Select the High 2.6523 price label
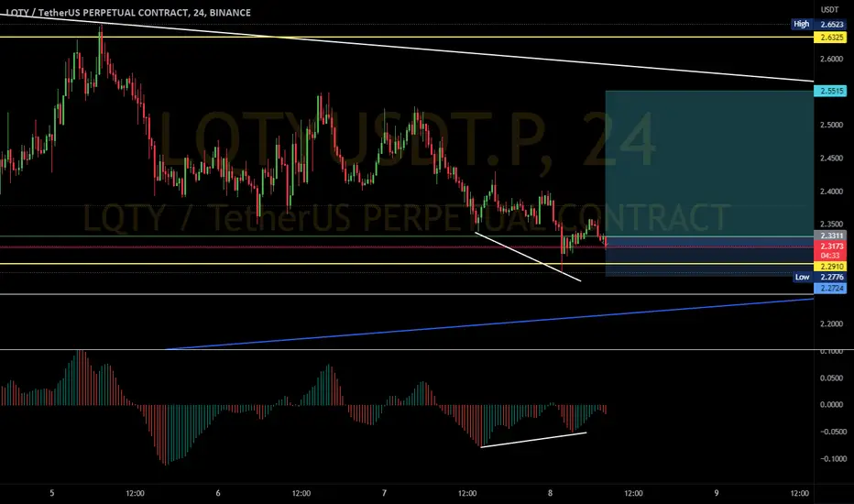 coord(818,24)
